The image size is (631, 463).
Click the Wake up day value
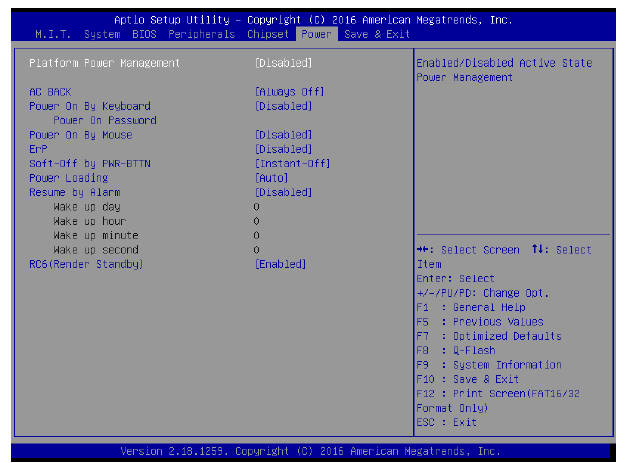257,206
